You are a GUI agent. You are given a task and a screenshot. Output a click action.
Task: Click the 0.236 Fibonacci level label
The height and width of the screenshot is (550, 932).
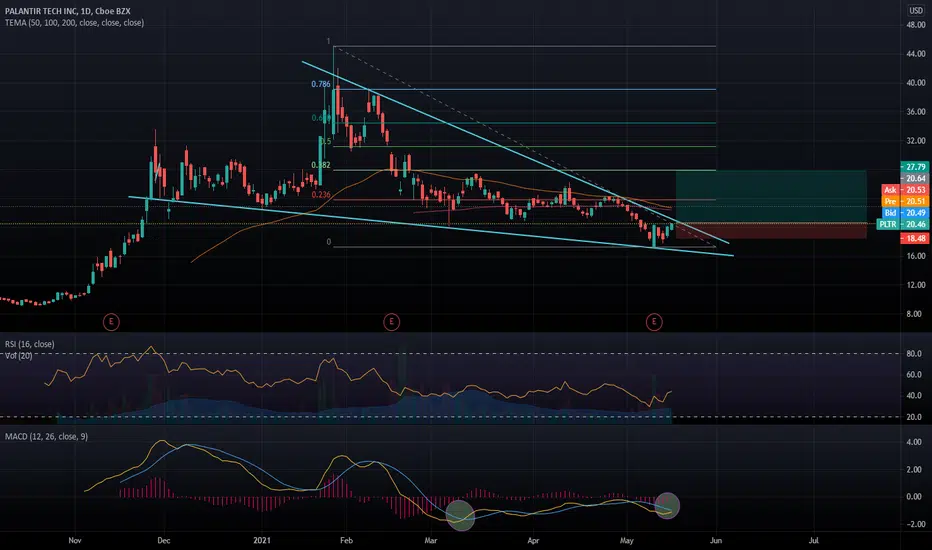(x=321, y=195)
